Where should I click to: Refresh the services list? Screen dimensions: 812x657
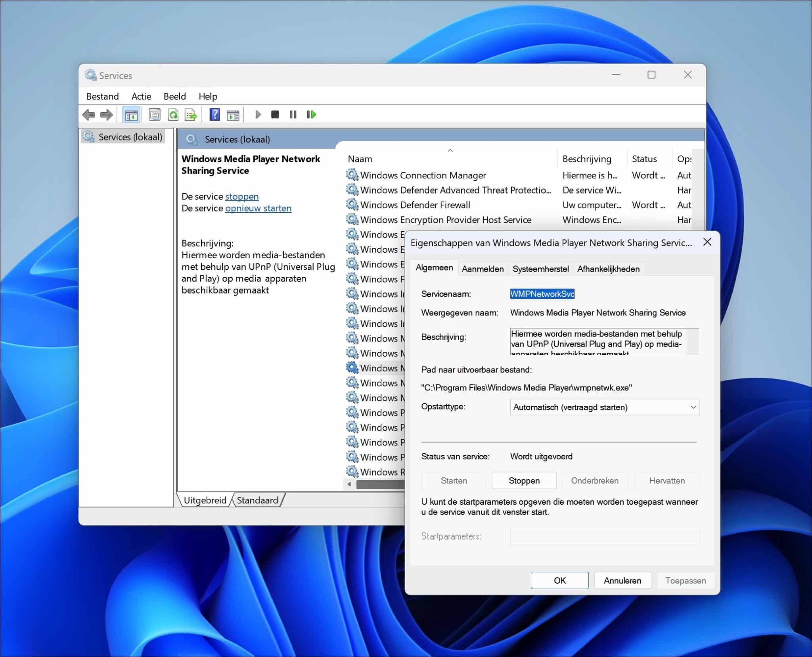172,115
